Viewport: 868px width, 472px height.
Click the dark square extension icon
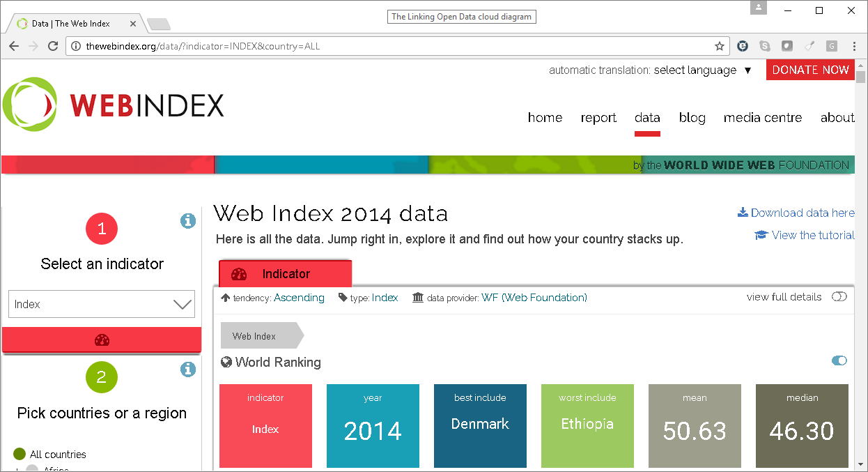787,46
